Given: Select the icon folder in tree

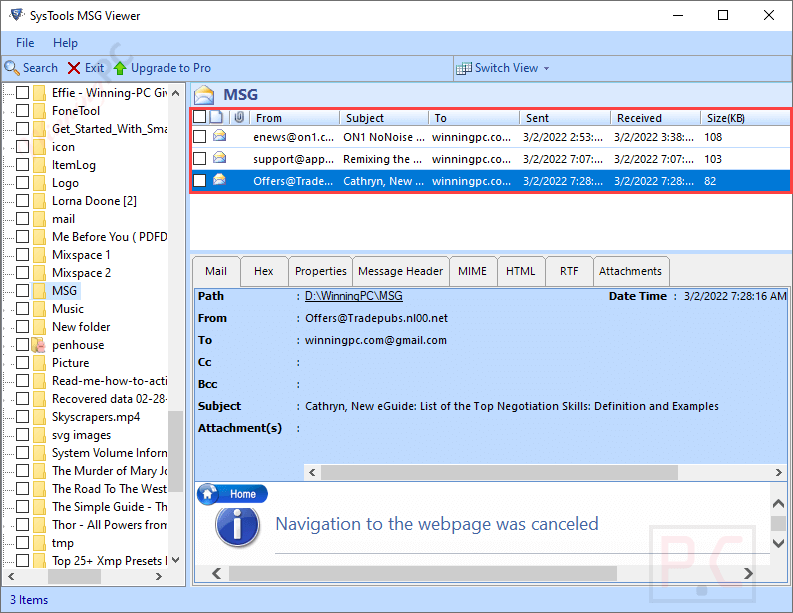Looking at the screenshot, I should click(x=63, y=147).
